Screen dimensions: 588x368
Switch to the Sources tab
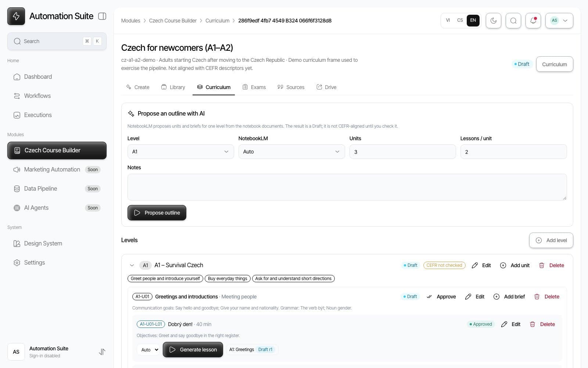coord(291,87)
